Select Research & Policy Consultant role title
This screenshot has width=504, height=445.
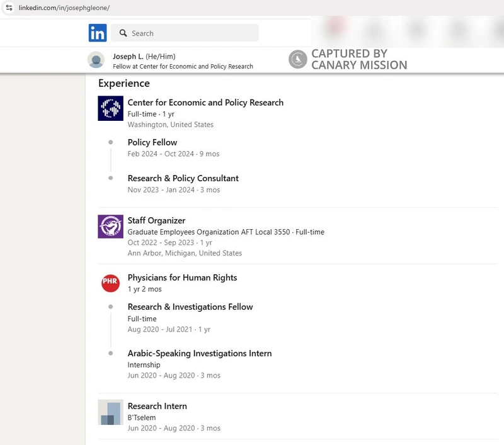(x=183, y=178)
